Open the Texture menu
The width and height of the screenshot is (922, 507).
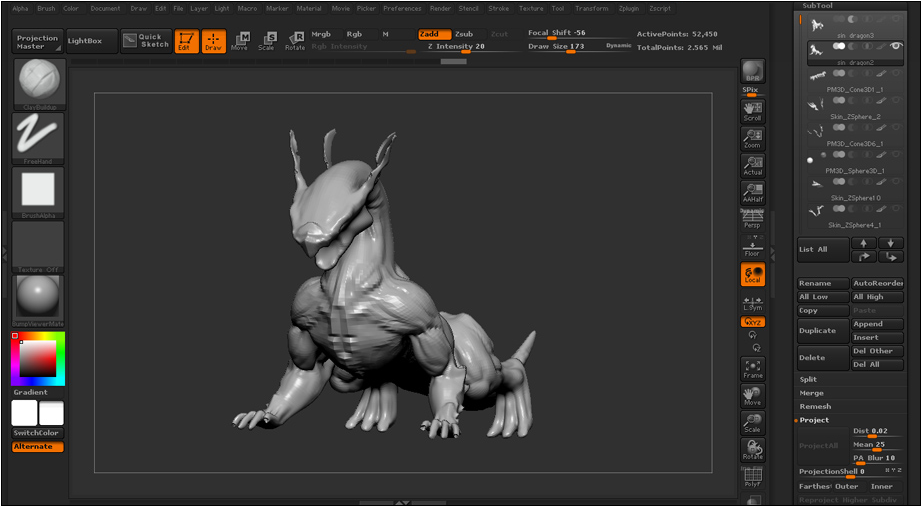coord(531,9)
